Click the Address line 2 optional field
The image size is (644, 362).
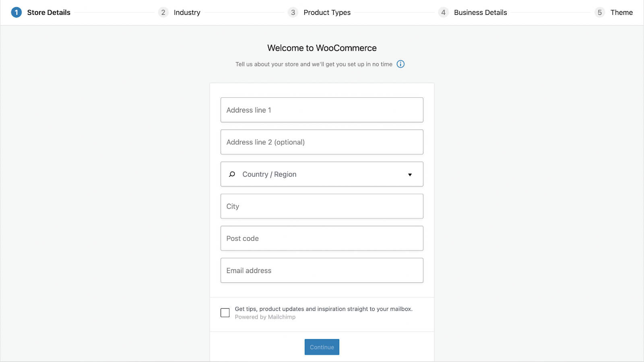[322, 142]
